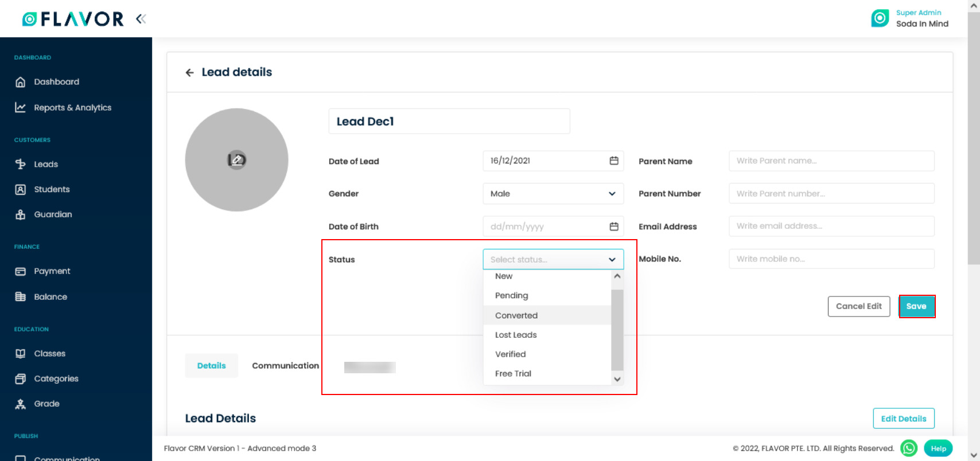Open Reports & Analytics chart icon

21,107
